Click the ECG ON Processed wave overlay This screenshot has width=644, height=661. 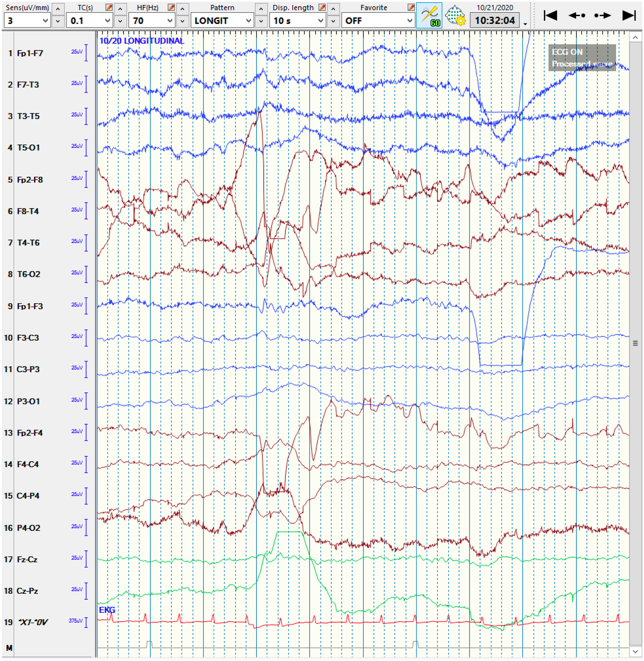coord(582,57)
